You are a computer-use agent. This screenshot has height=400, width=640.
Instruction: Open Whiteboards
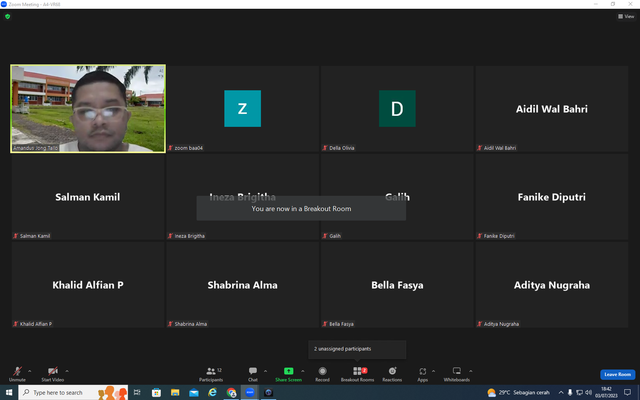pyautogui.click(x=457, y=374)
